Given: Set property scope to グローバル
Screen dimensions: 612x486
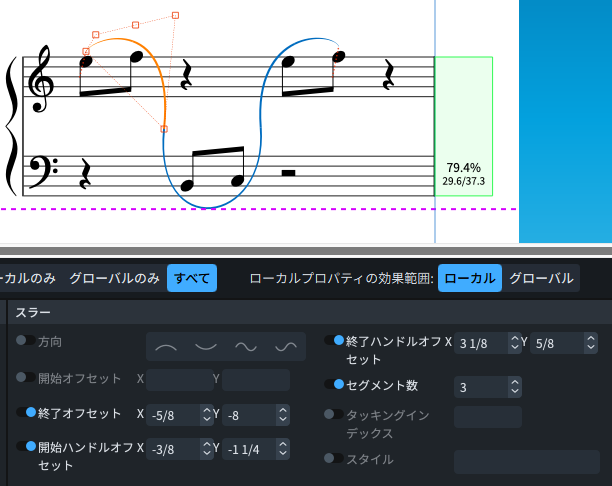Looking at the screenshot, I should coord(541,278).
